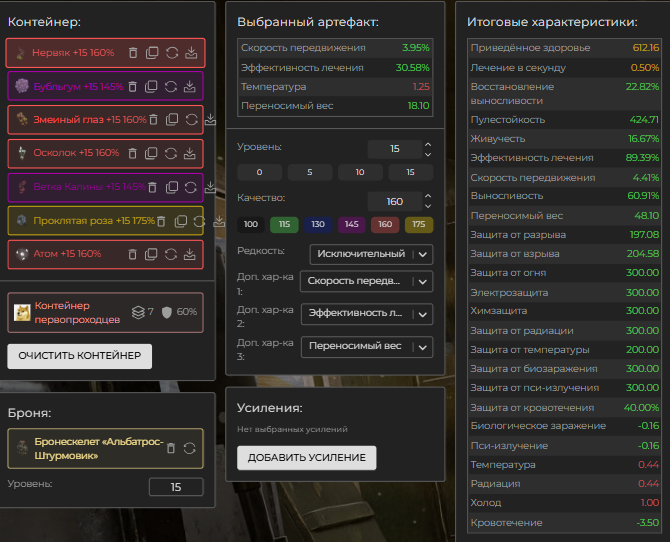Set artifact level preset to 0
The image size is (670, 542).
(259, 172)
